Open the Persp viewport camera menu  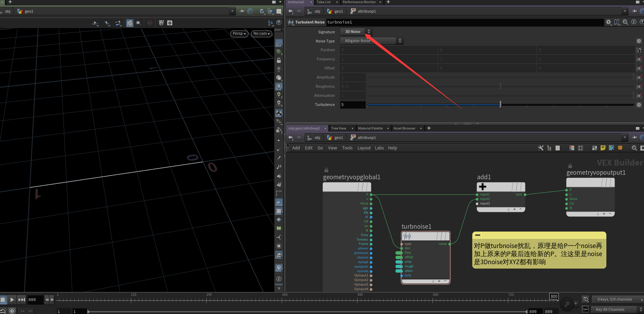(239, 34)
